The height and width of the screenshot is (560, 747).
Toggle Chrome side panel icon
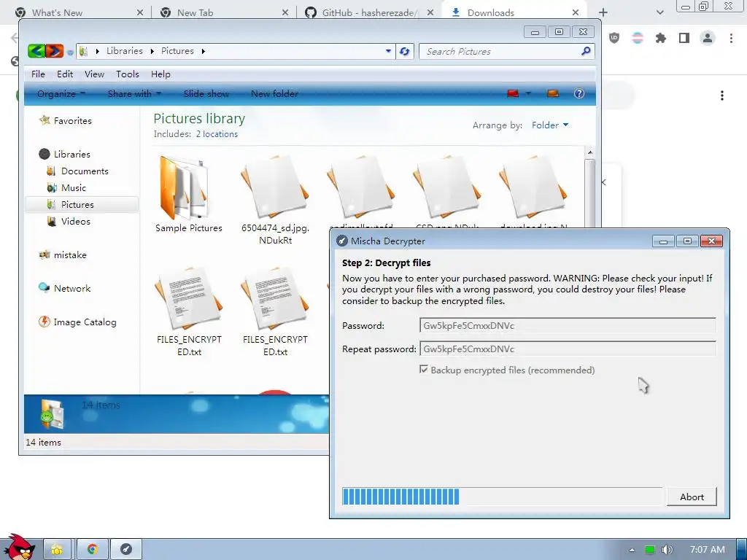[684, 38]
